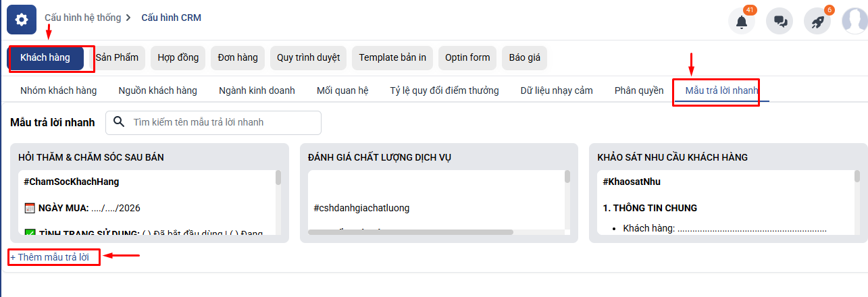
Task: Select the Mẫu trả lời nhanh tab
Action: 721,90
